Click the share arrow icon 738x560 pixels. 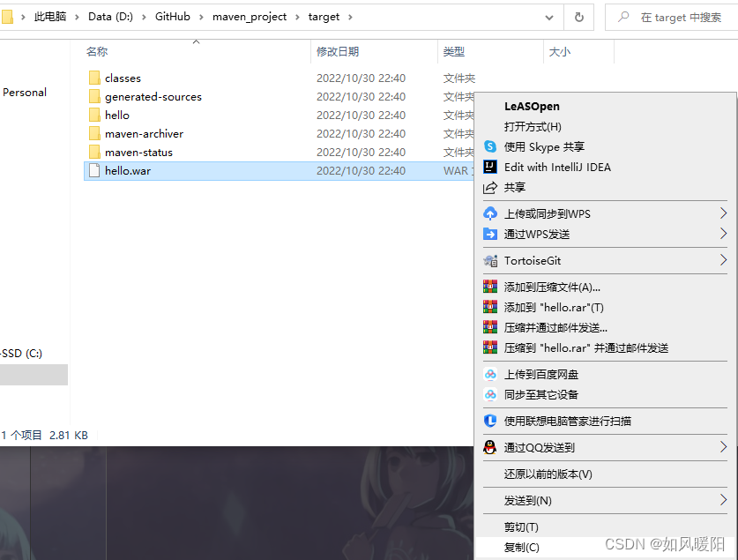(490, 187)
